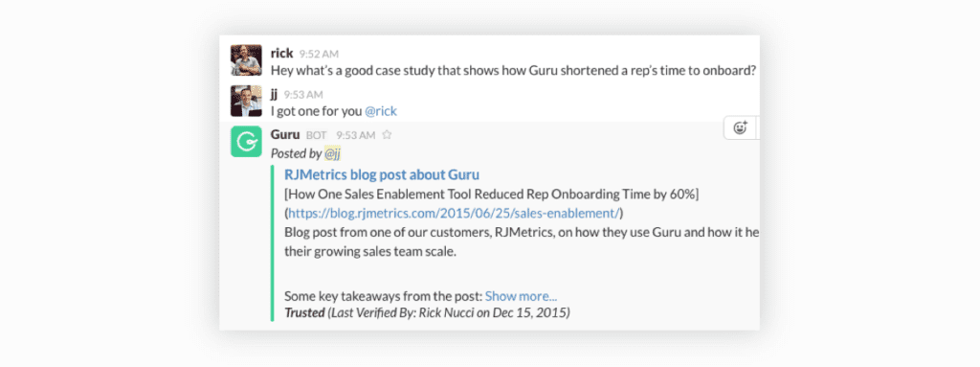Click the How One Sales Enablement Tool headline text

[x=491, y=195]
